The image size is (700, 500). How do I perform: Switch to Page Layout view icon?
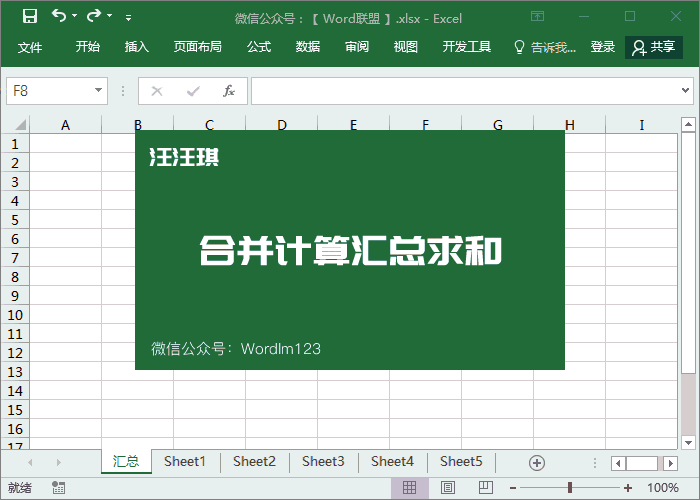click(x=448, y=488)
